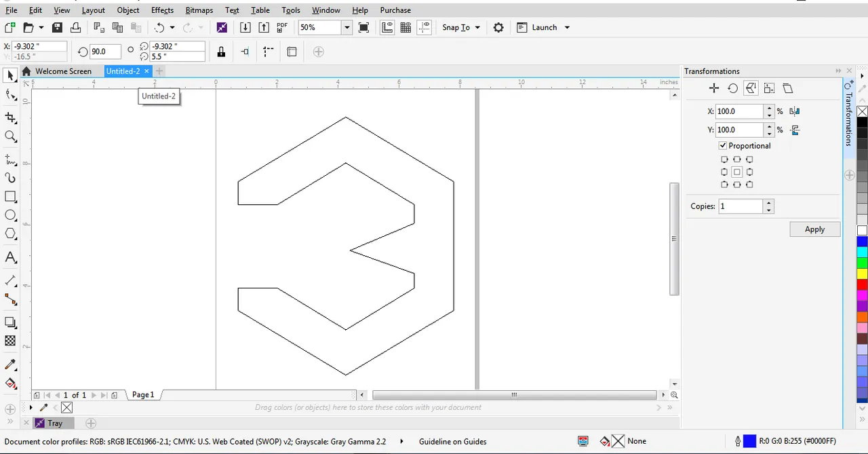Select the Freehand drawing tool

[x=10, y=159]
